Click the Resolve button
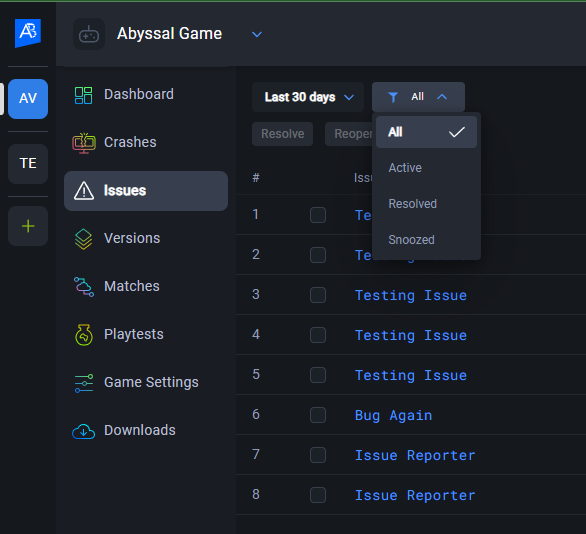Screen dimensions: 586x534 point(283,134)
